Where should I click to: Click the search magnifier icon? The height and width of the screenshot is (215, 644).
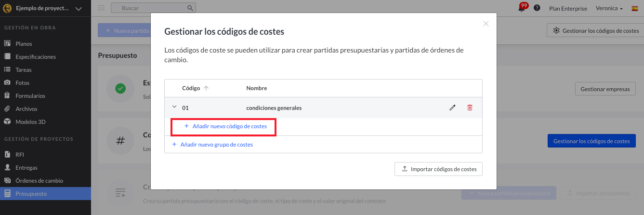point(190,8)
